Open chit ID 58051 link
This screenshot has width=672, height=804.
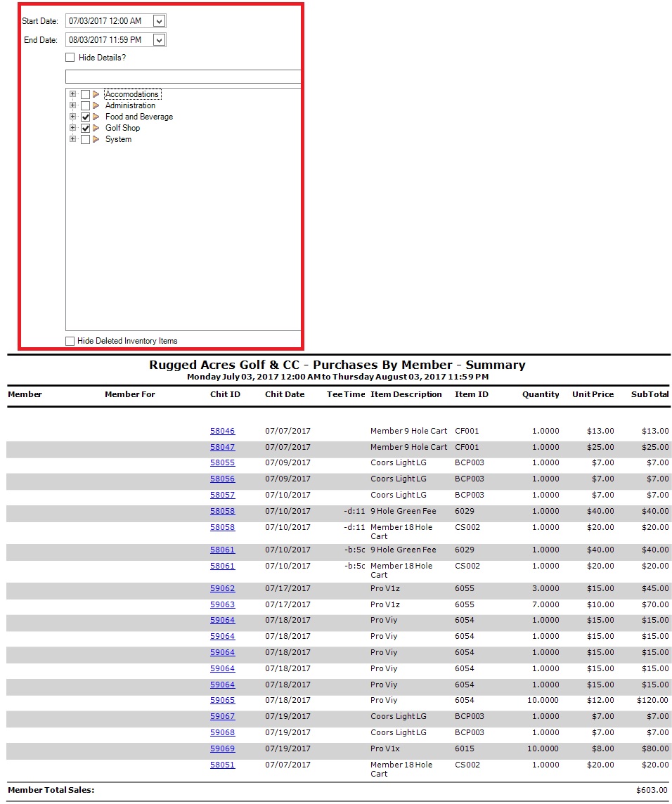click(222, 765)
